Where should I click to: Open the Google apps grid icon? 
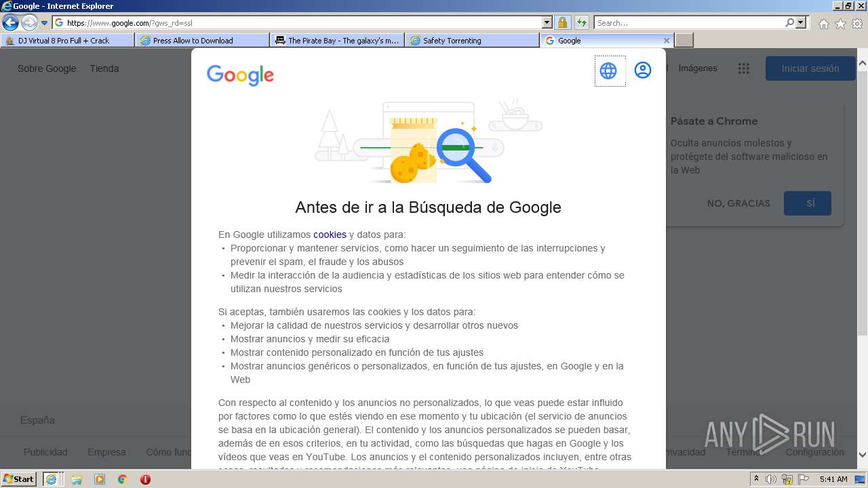(x=744, y=68)
